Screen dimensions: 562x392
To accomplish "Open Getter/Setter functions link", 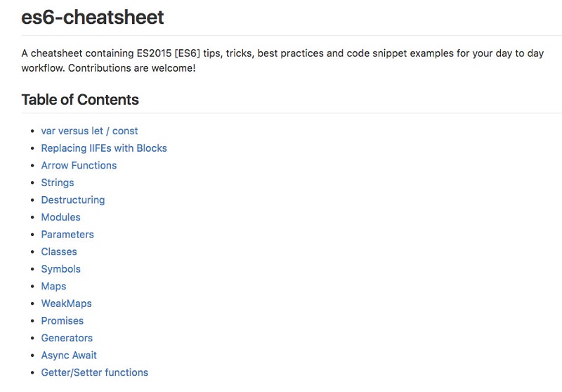I will (x=95, y=372).
